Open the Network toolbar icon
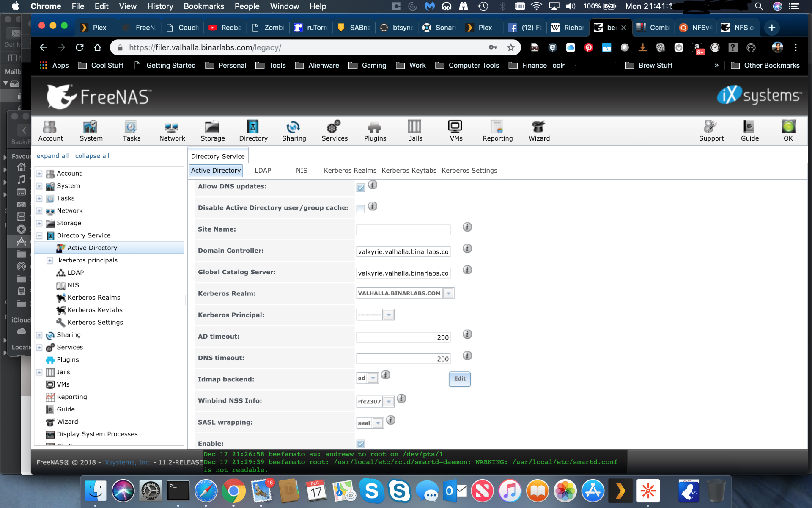The image size is (812, 508). [172, 131]
